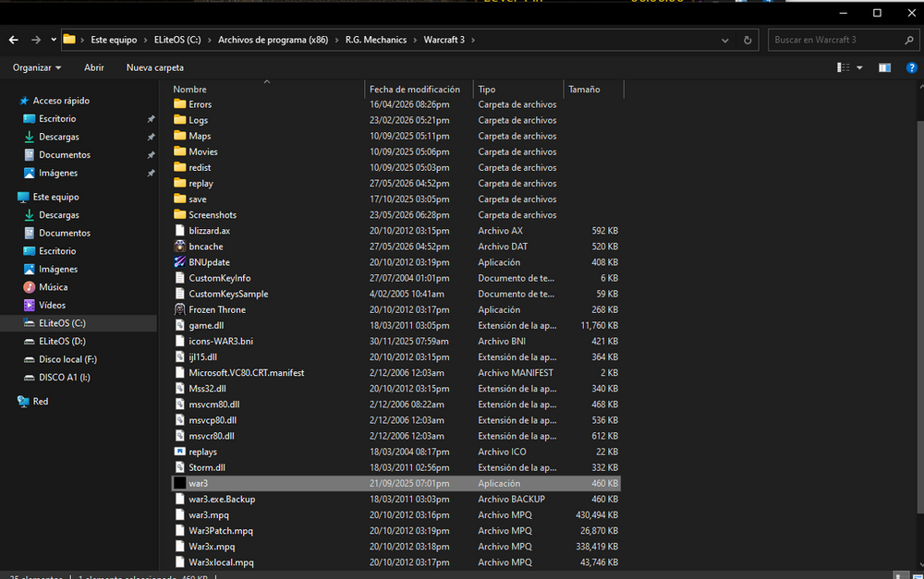Expand the address bar history dropdown
Screen dimensions: 924x579
click(724, 40)
